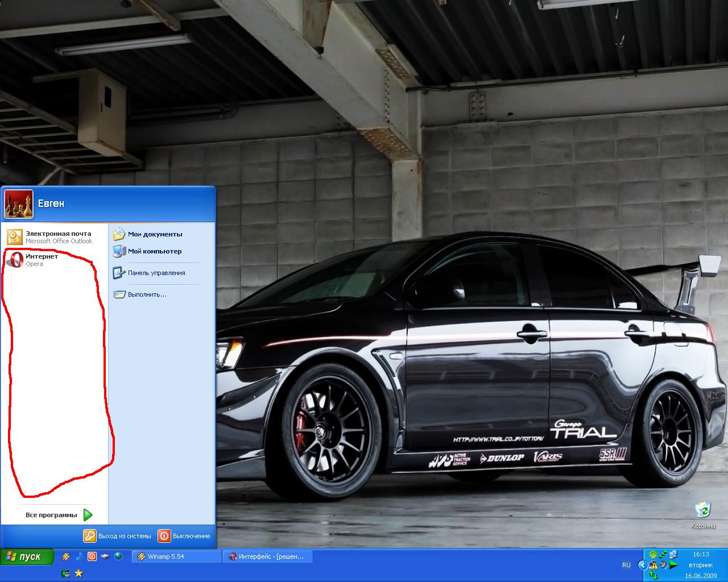This screenshot has height=582, width=728.
Task: Expand hidden tray icons arrow
Action: click(x=643, y=565)
